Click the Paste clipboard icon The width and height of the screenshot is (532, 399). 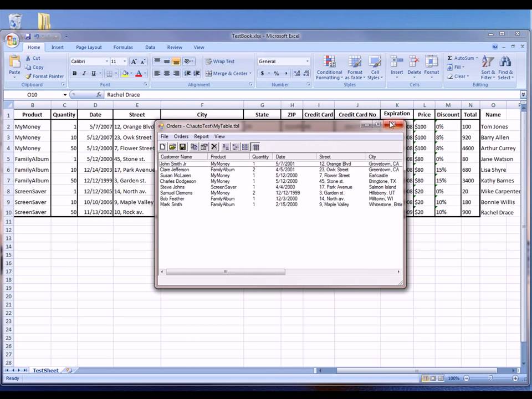(14, 62)
